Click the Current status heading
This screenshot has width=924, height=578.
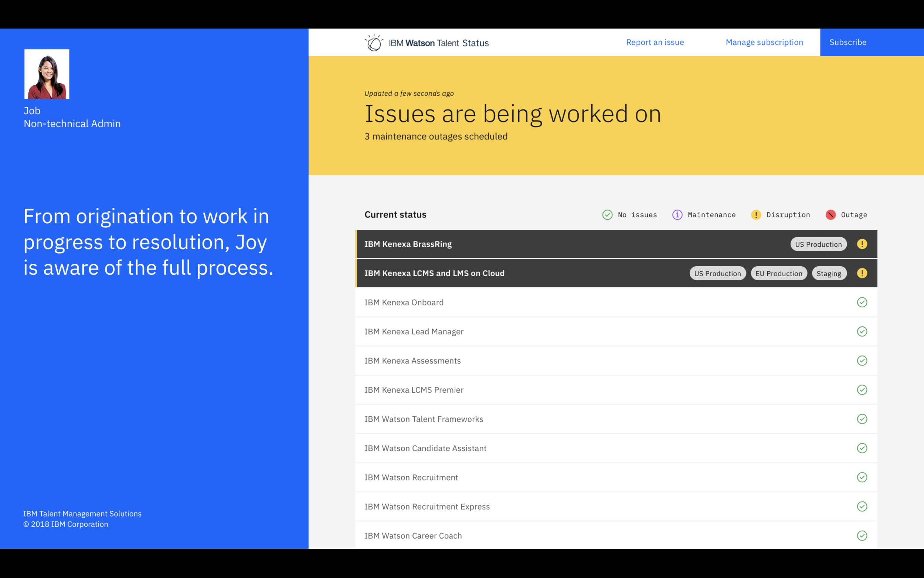click(x=395, y=215)
